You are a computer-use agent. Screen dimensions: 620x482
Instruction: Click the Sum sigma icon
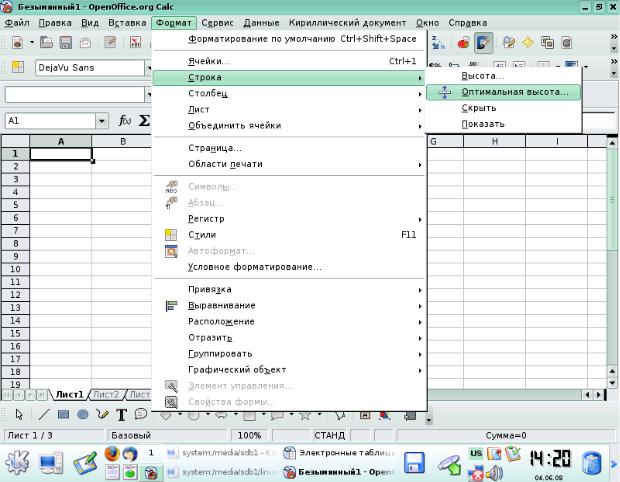tap(144, 120)
